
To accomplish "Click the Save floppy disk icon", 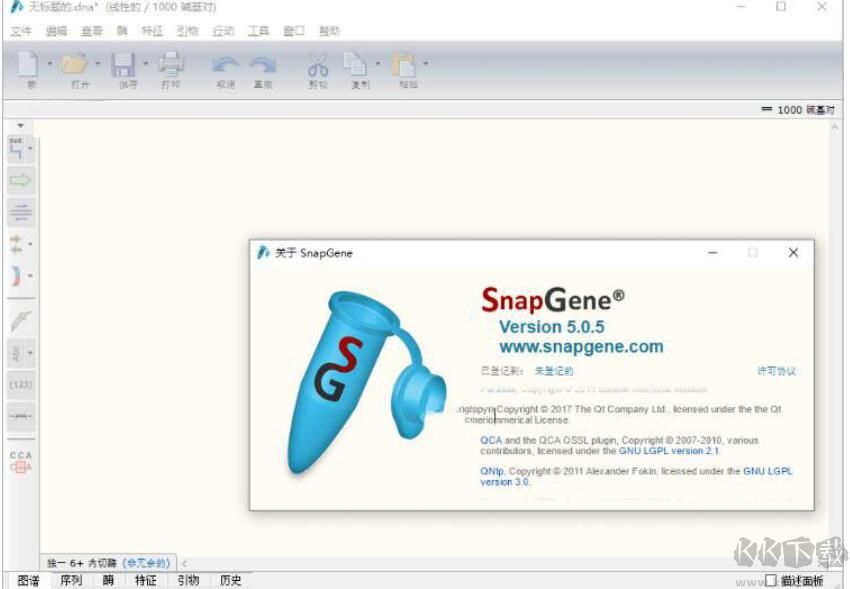I will click(124, 65).
